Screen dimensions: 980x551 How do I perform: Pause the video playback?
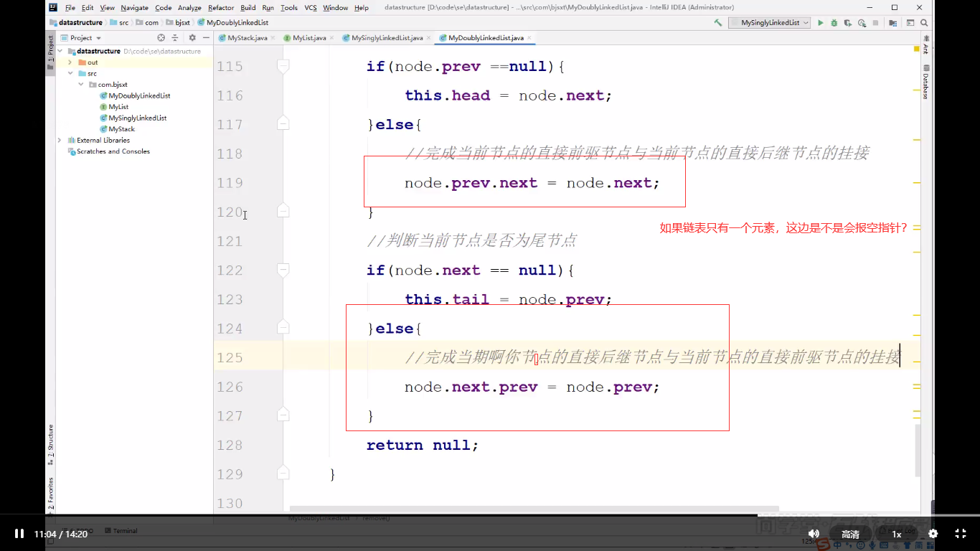pos(19,534)
